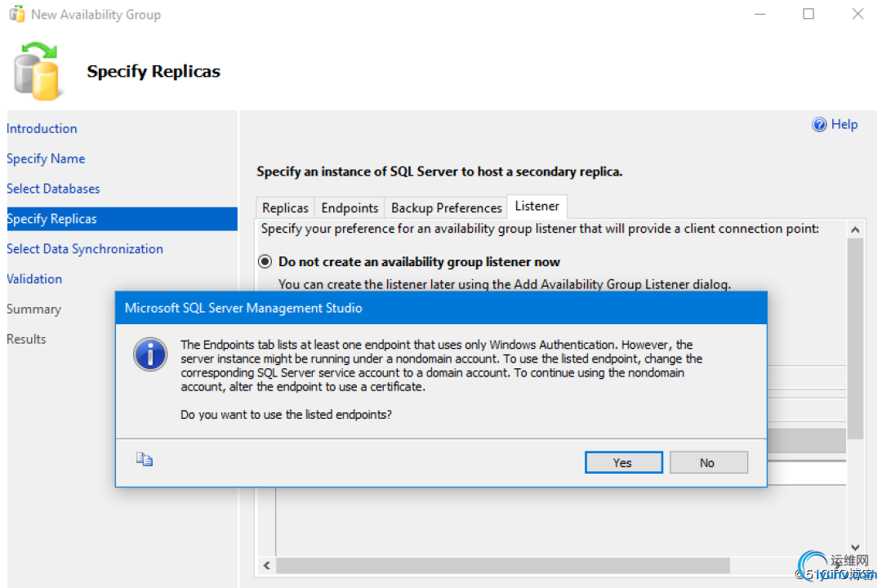
Task: Open the Backup Preferences tab
Action: click(446, 207)
